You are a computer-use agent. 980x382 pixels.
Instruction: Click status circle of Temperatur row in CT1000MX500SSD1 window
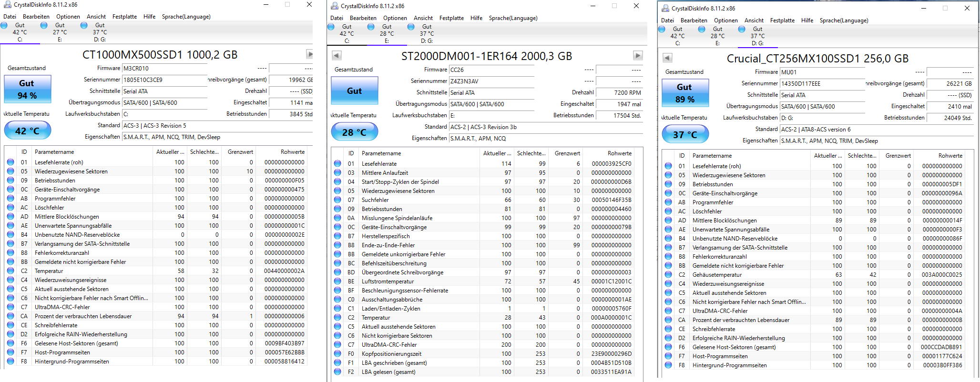click(10, 271)
